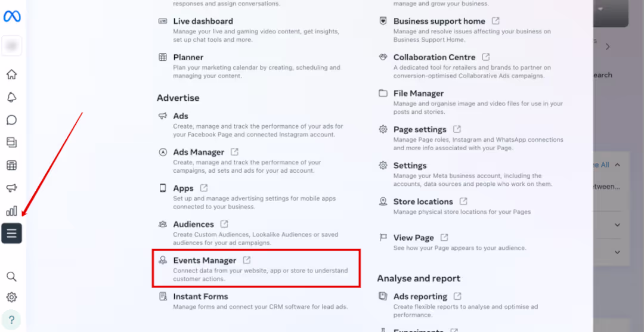Open Ads reporting
The height and width of the screenshot is (332, 644).
420,297
